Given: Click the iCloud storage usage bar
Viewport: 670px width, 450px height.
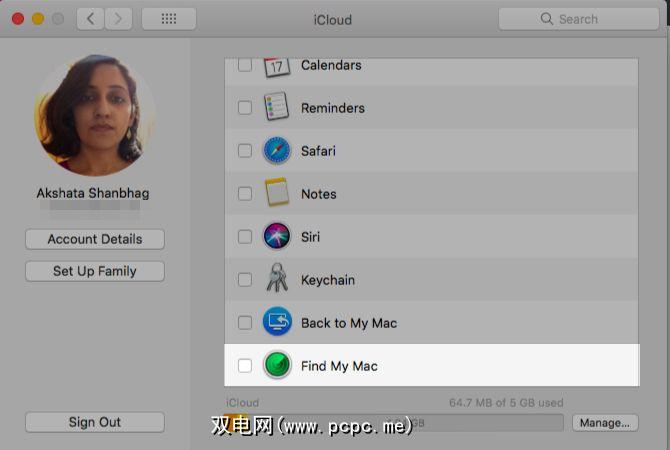Looking at the screenshot, I should (x=393, y=423).
